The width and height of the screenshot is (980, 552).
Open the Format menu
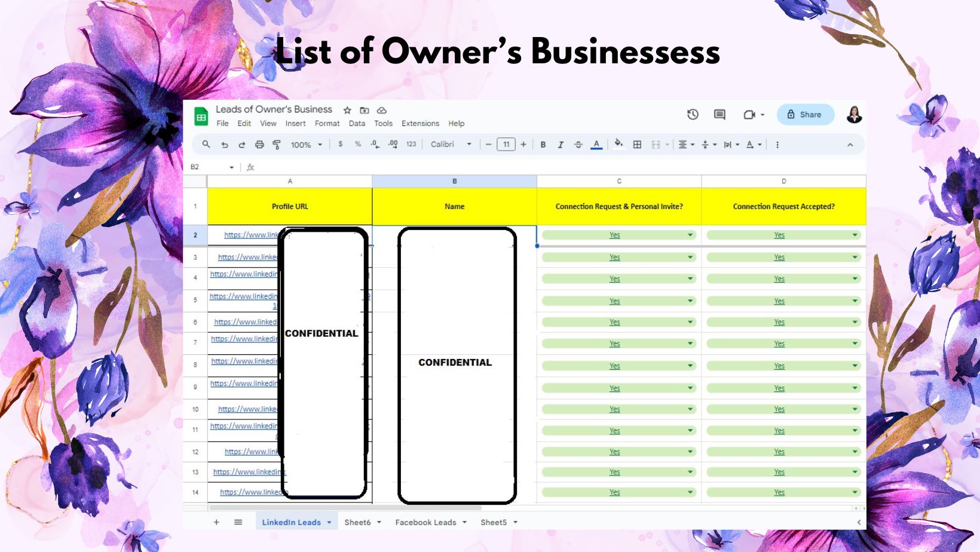(x=327, y=124)
